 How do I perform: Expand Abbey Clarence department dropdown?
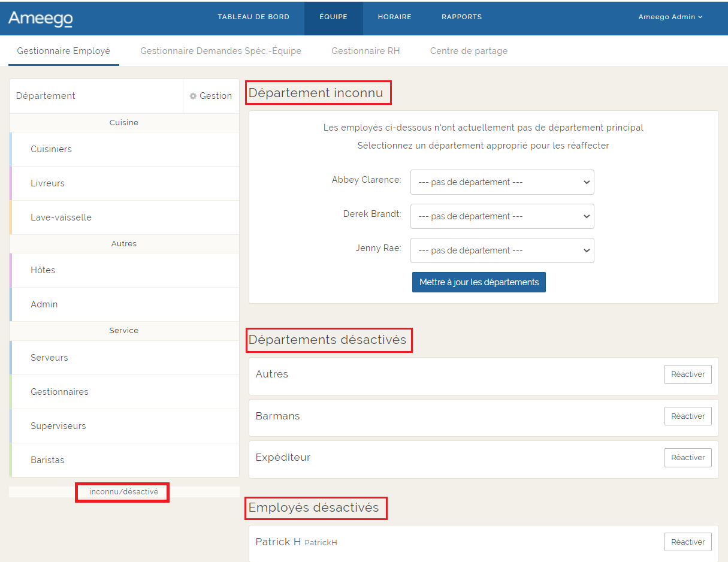502,182
